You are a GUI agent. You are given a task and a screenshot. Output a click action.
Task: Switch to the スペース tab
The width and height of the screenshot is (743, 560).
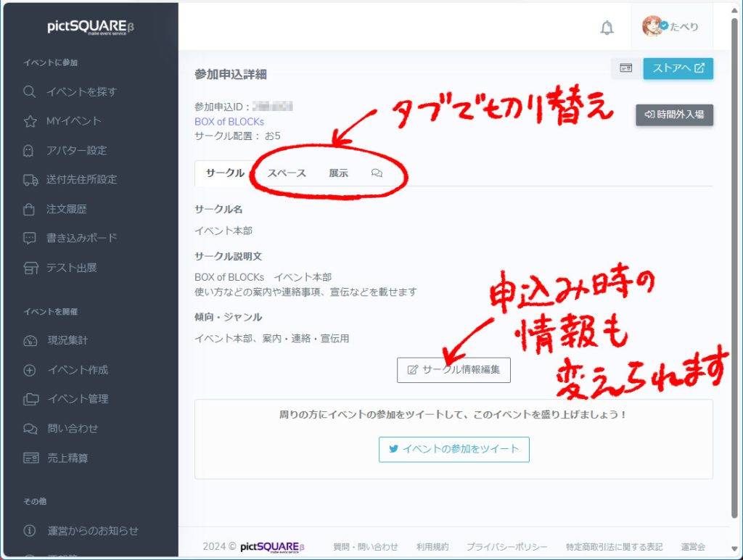tap(287, 173)
